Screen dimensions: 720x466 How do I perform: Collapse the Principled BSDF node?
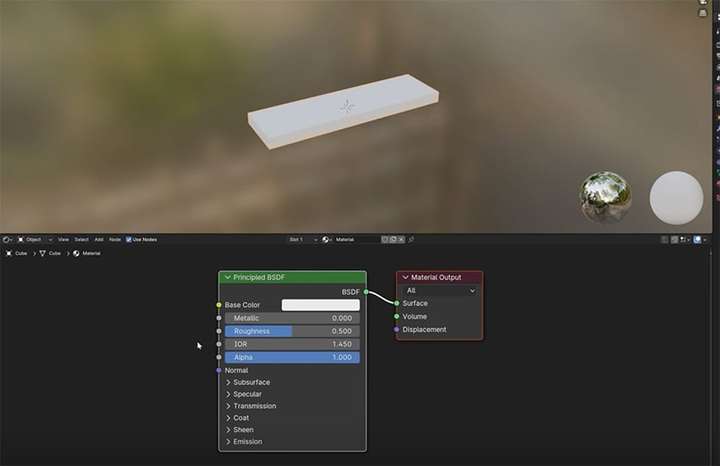coord(227,277)
